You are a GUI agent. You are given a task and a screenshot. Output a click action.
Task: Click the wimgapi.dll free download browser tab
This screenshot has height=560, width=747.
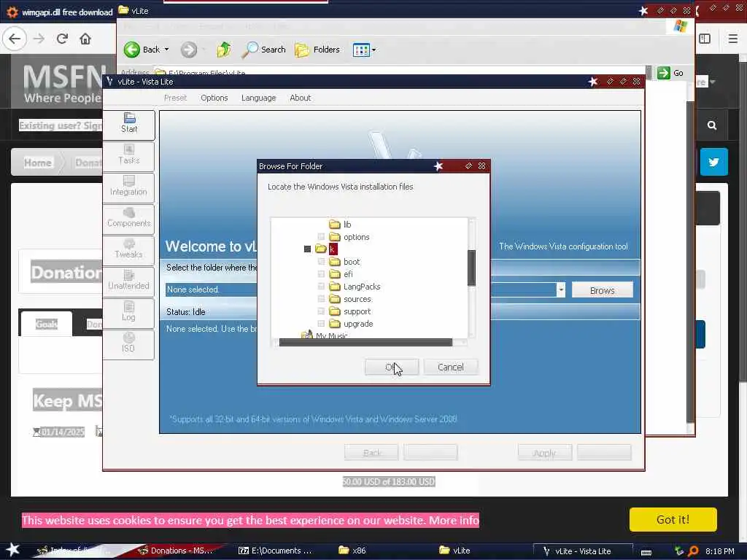point(60,12)
